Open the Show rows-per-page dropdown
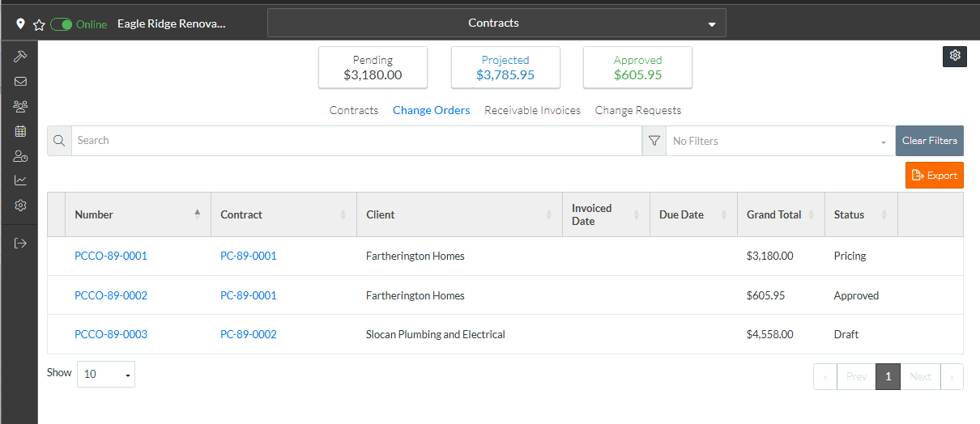The height and width of the screenshot is (424, 980). pos(106,375)
